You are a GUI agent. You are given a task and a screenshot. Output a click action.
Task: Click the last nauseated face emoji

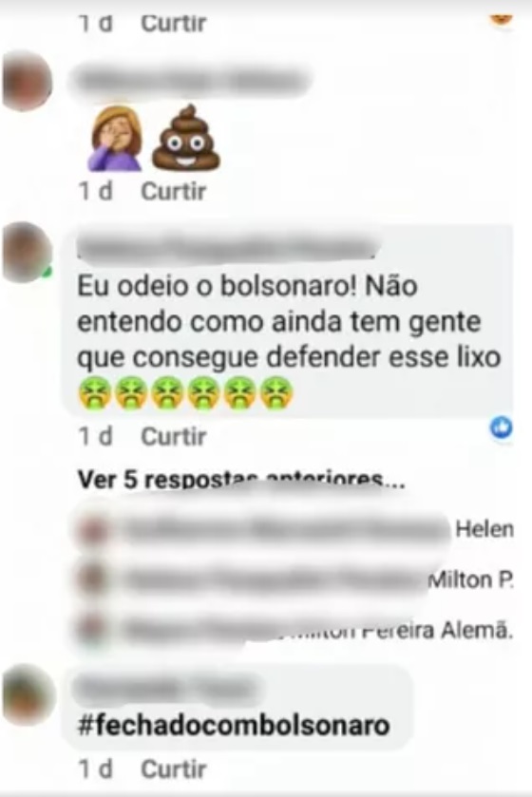[276, 392]
